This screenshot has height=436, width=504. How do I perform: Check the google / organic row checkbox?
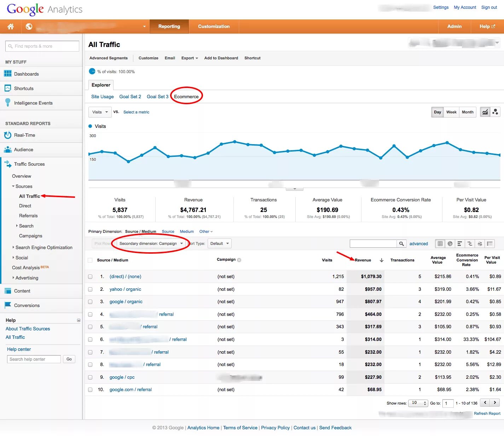tap(90, 302)
